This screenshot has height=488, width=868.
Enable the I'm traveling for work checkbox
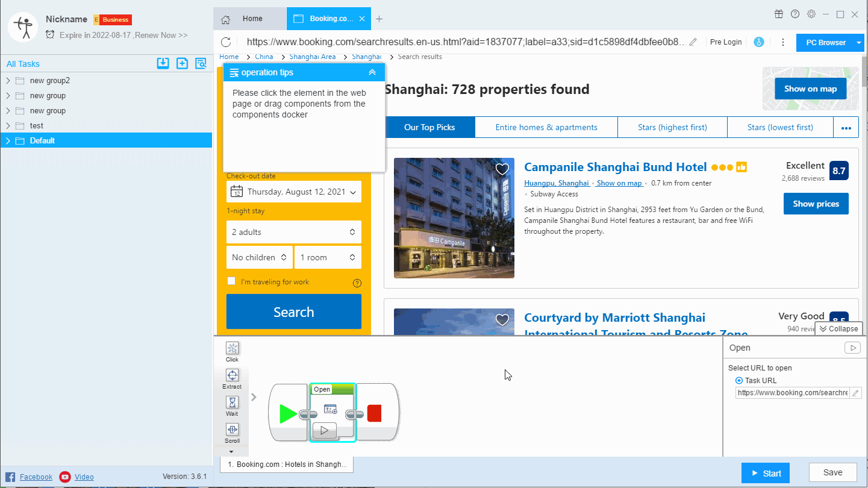coord(231,281)
